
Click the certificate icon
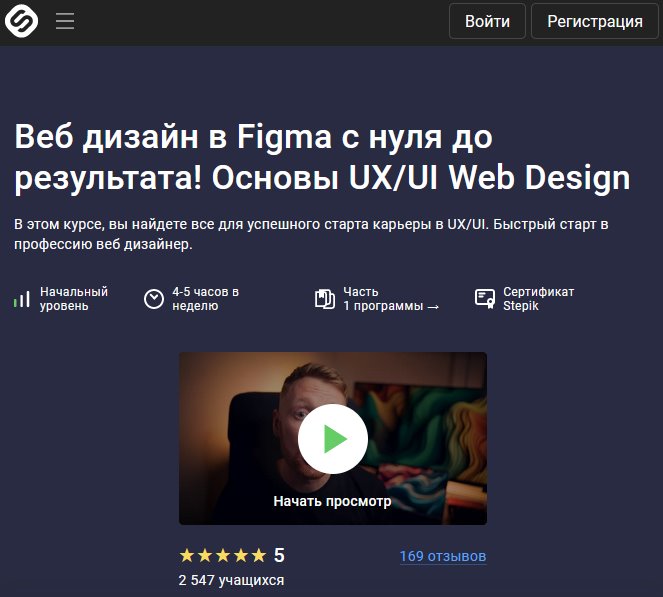pos(485,299)
